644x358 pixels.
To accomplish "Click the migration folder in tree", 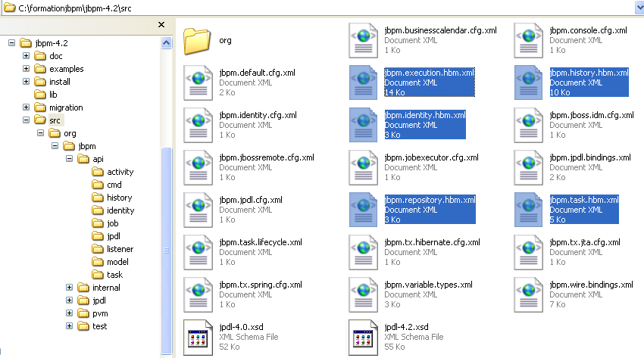I will point(65,107).
